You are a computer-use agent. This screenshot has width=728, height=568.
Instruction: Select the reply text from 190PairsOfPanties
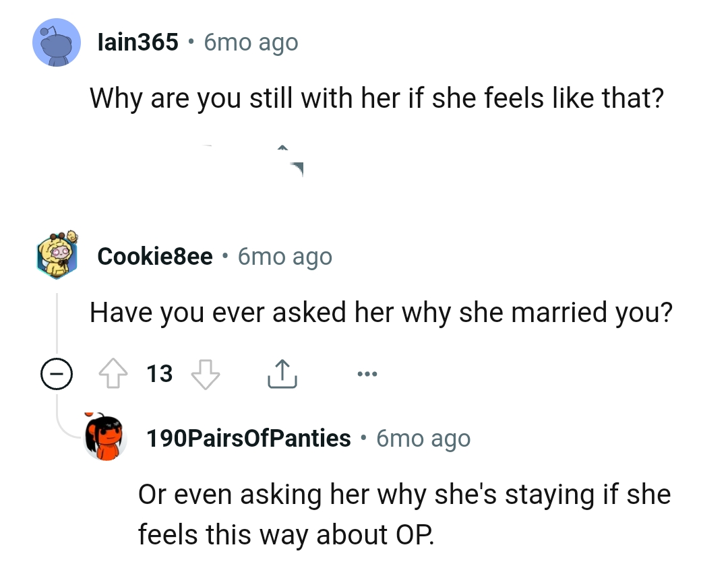click(x=404, y=514)
